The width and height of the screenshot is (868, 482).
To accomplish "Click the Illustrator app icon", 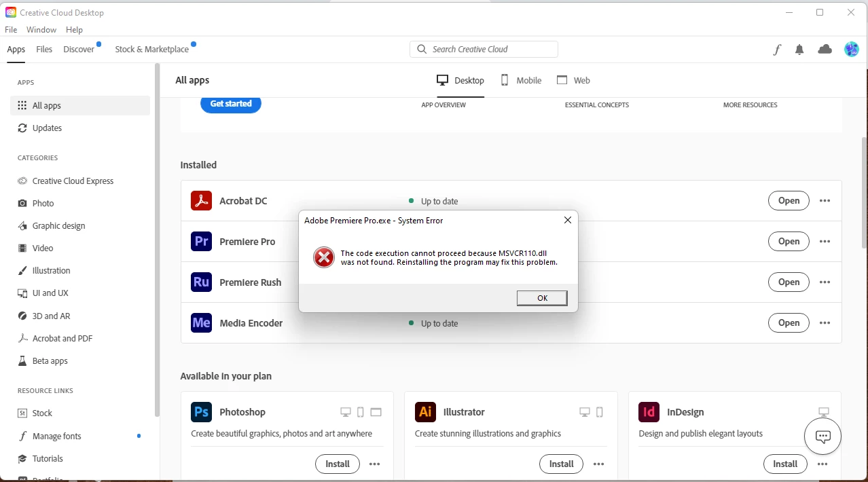I will click(425, 412).
